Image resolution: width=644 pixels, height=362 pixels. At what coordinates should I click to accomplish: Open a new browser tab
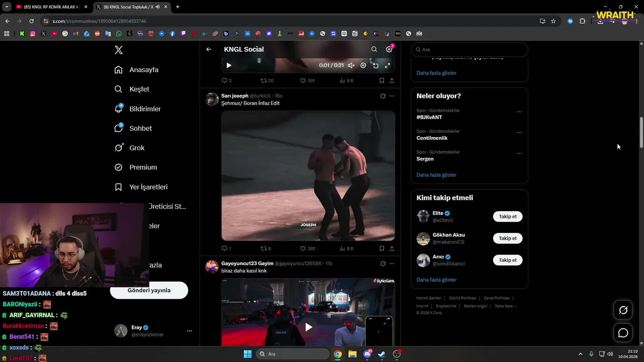pos(178,7)
